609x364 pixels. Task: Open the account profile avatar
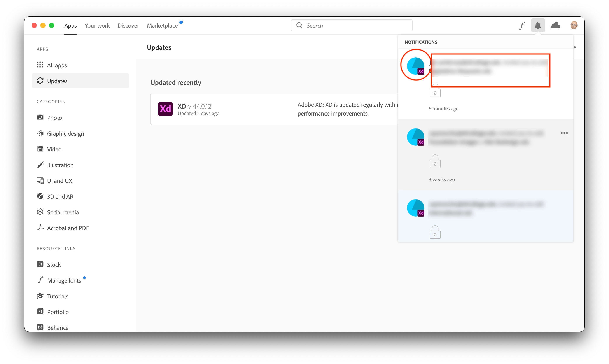tap(574, 25)
